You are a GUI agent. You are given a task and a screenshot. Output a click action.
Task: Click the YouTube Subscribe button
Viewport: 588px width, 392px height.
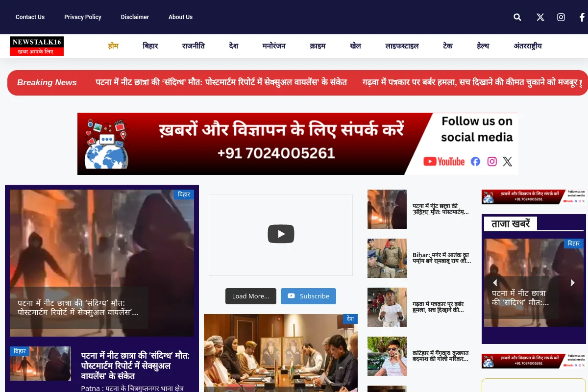308,296
